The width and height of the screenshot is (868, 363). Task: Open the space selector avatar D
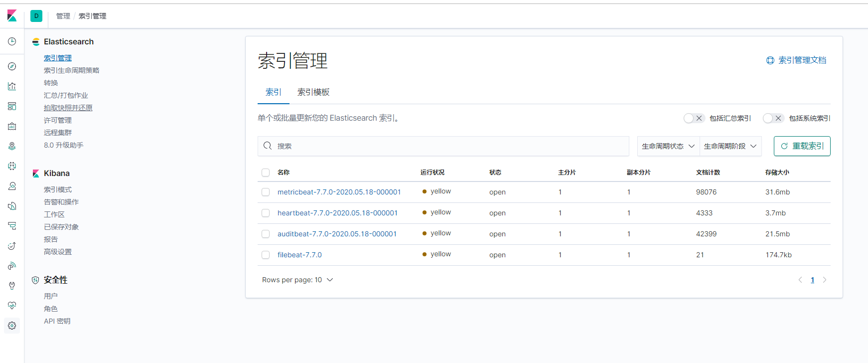36,16
